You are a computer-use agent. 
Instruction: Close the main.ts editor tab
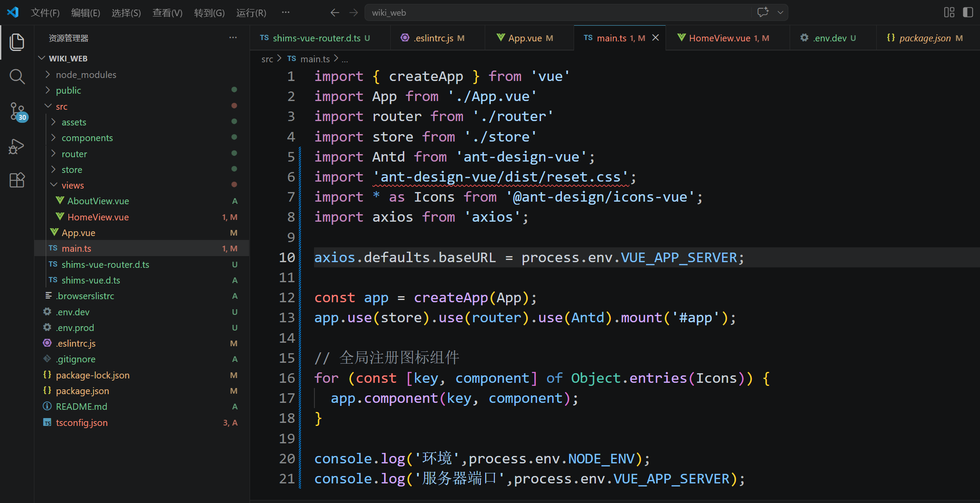click(656, 38)
